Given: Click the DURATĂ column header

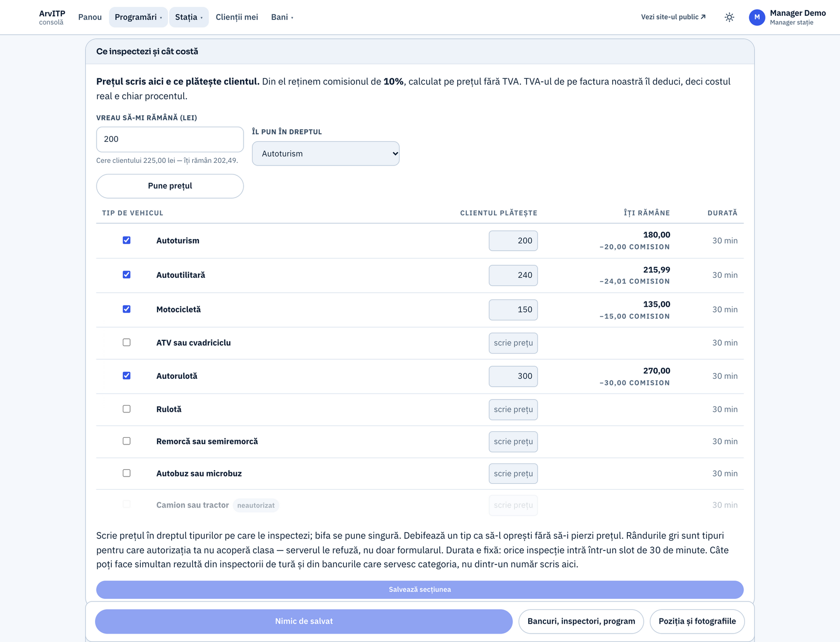Looking at the screenshot, I should [x=722, y=213].
